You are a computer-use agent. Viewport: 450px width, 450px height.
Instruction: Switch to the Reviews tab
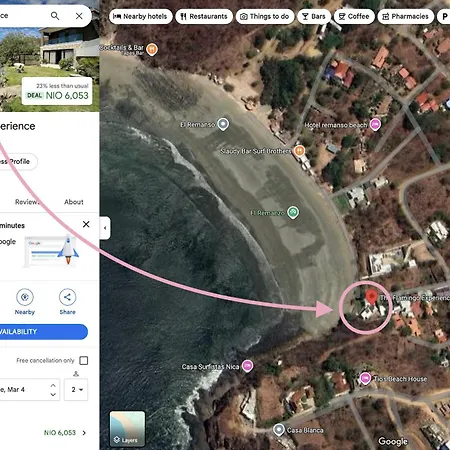tap(28, 202)
